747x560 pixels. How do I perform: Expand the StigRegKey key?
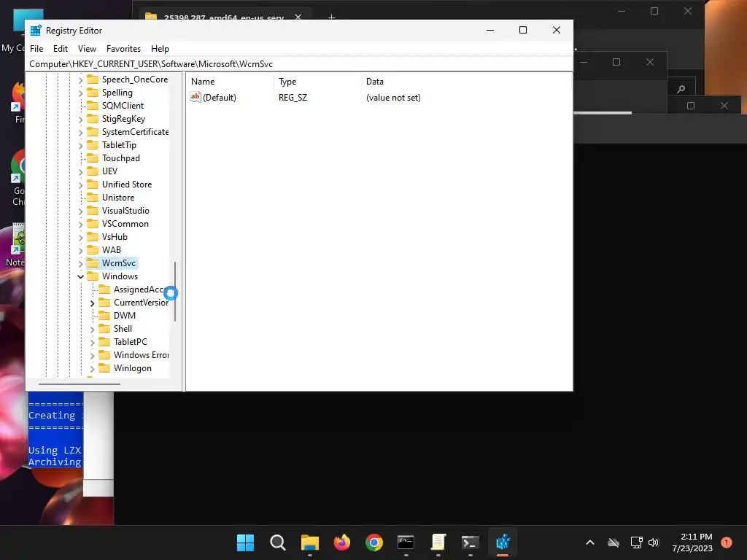point(80,119)
